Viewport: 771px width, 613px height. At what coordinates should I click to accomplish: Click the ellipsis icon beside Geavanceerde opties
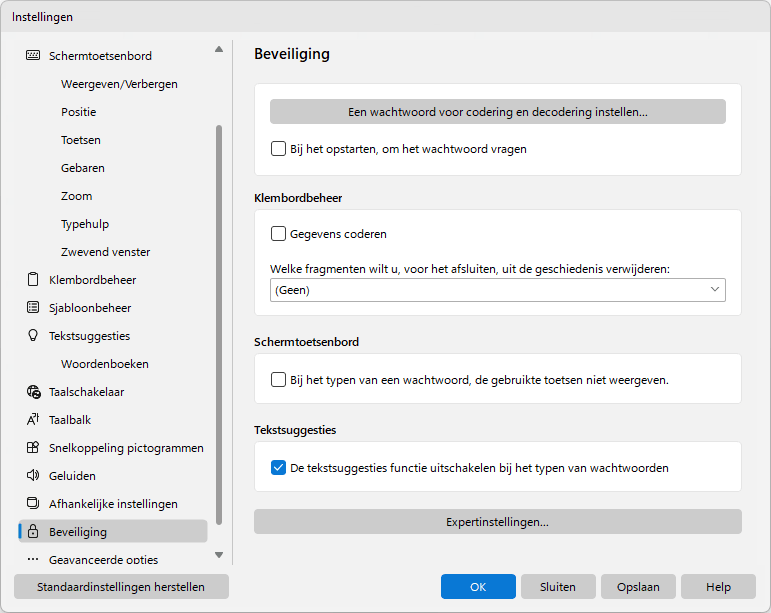click(x=33, y=559)
